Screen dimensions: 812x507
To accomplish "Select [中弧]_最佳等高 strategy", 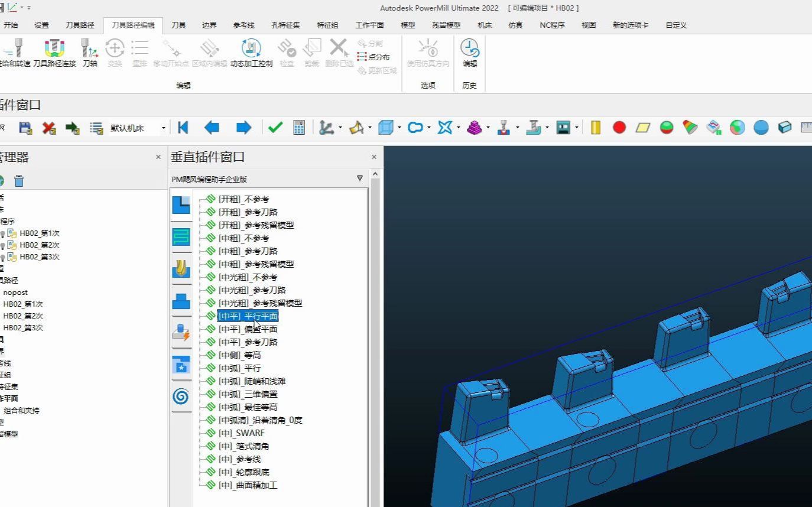I will pos(248,407).
